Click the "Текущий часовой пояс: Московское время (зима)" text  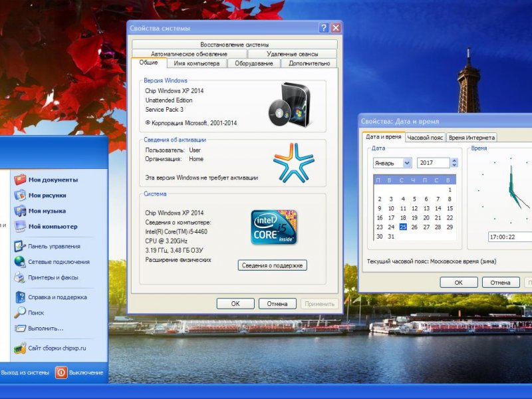pos(432,261)
